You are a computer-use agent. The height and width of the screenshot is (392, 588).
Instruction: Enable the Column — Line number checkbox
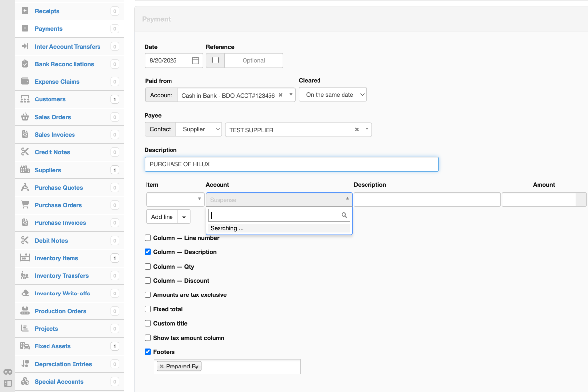147,238
